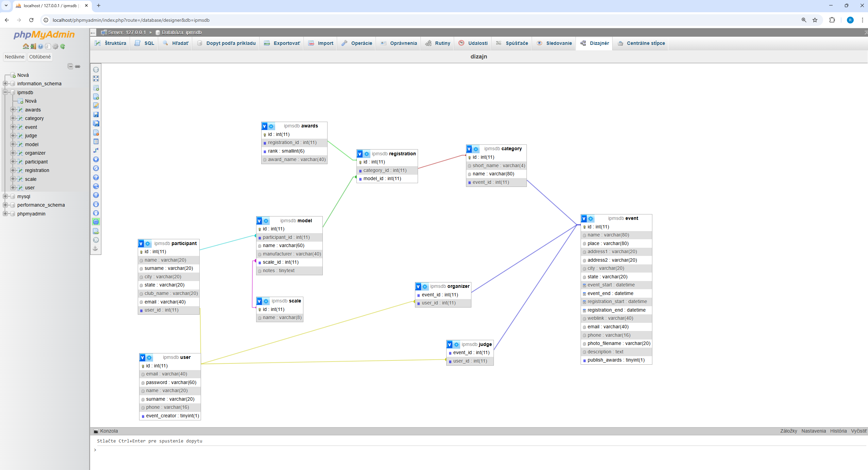The width and height of the screenshot is (868, 470).
Task: Click the green reload navigation panel icon
Action: pos(63,46)
